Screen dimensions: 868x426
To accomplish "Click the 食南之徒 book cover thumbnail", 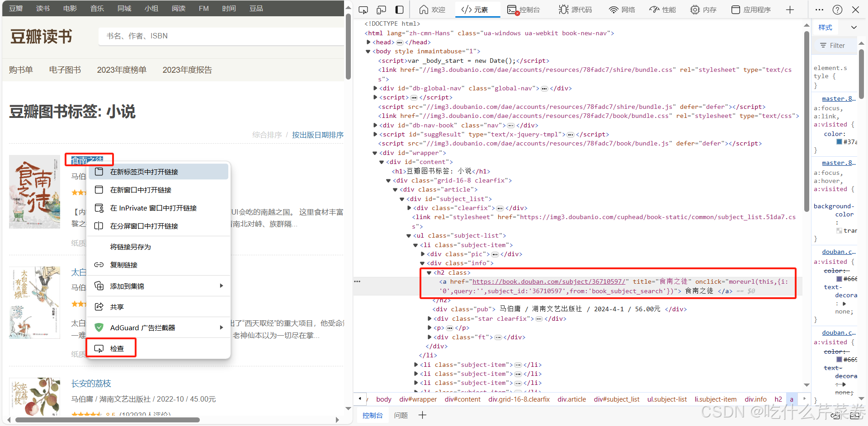I will (34, 192).
